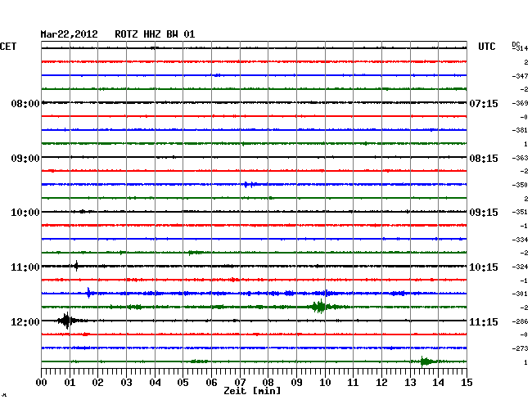Click the date label Mar22,2012
Image resolution: width=532 pixels, height=404 pixels.
pyautogui.click(x=69, y=34)
